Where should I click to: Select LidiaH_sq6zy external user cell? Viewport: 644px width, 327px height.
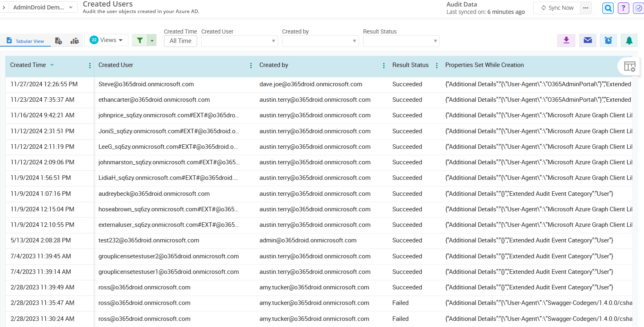pos(168,178)
